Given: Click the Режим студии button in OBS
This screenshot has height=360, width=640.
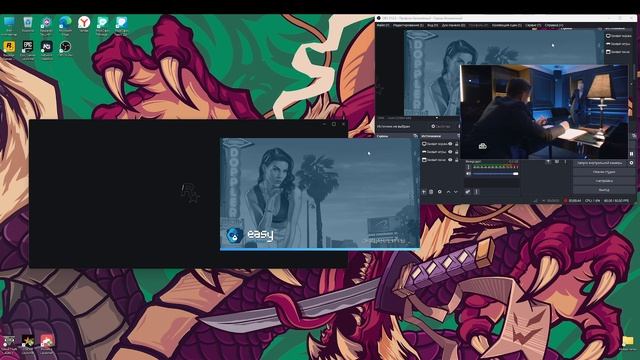Looking at the screenshot, I should [604, 172].
